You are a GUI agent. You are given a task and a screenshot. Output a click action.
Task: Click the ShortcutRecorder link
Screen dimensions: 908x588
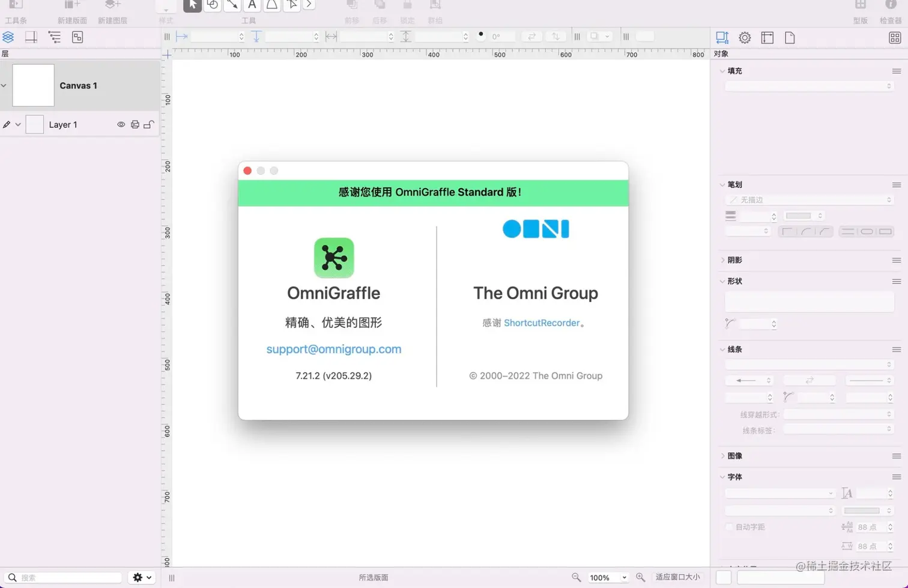542,323
